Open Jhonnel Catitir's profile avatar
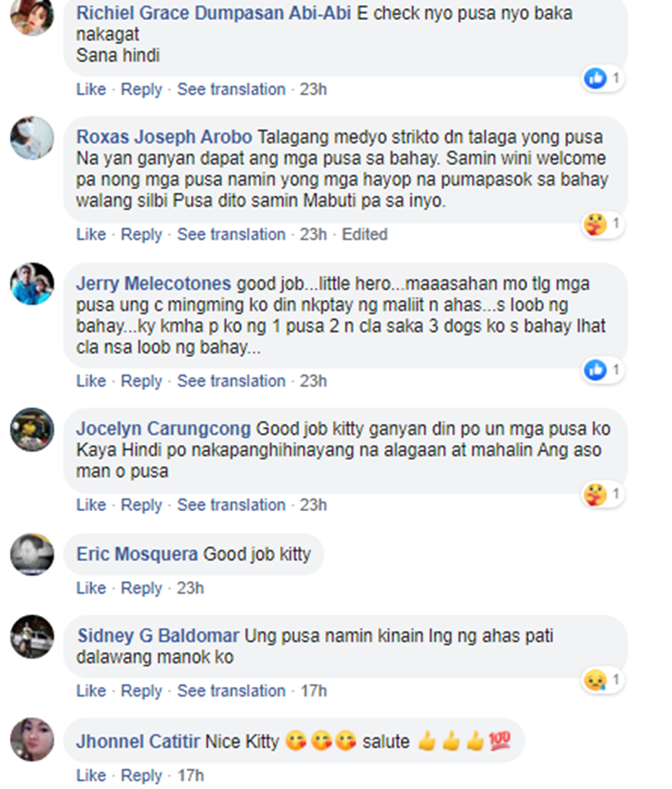 pyautogui.click(x=32, y=739)
